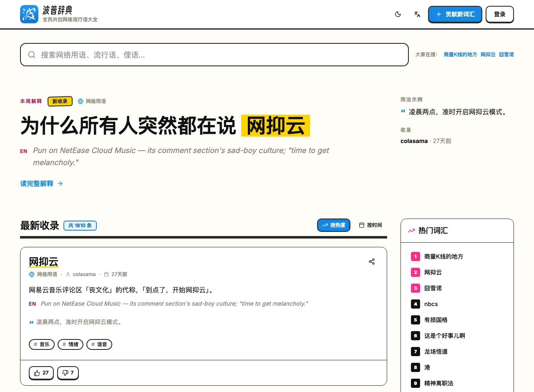Open hot word 精神离职法
534x392 pixels.
[x=439, y=383]
